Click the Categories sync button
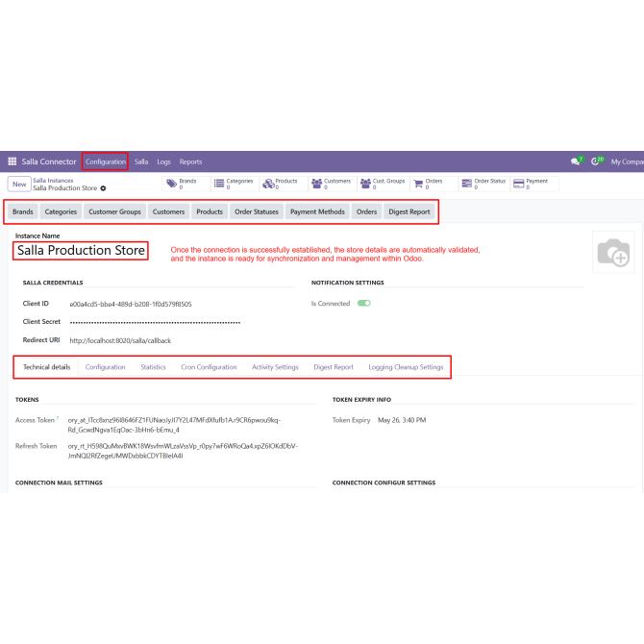The height and width of the screenshot is (644, 644). pos(61,211)
